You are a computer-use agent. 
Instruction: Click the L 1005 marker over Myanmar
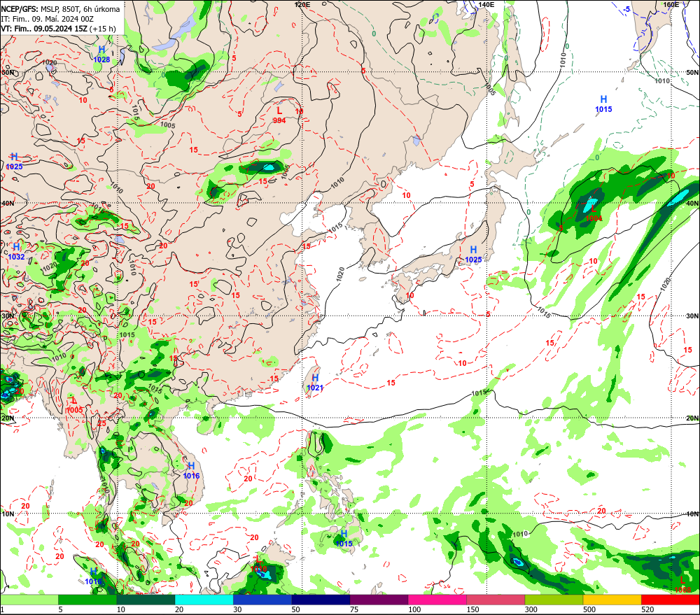(74, 405)
